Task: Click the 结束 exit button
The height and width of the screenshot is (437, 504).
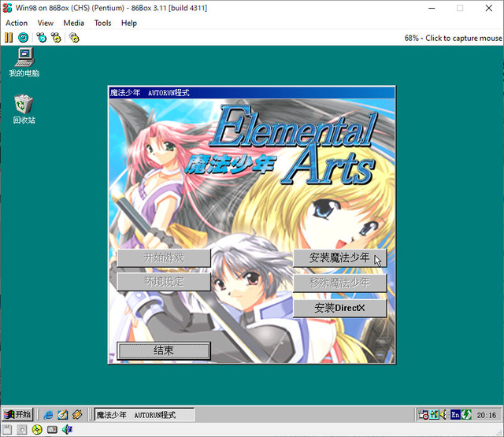Action: click(164, 350)
